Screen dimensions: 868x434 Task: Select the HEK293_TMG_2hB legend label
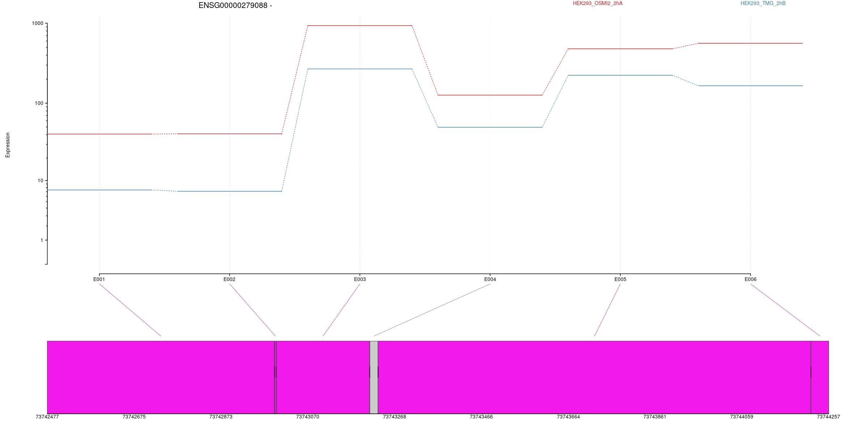[763, 4]
